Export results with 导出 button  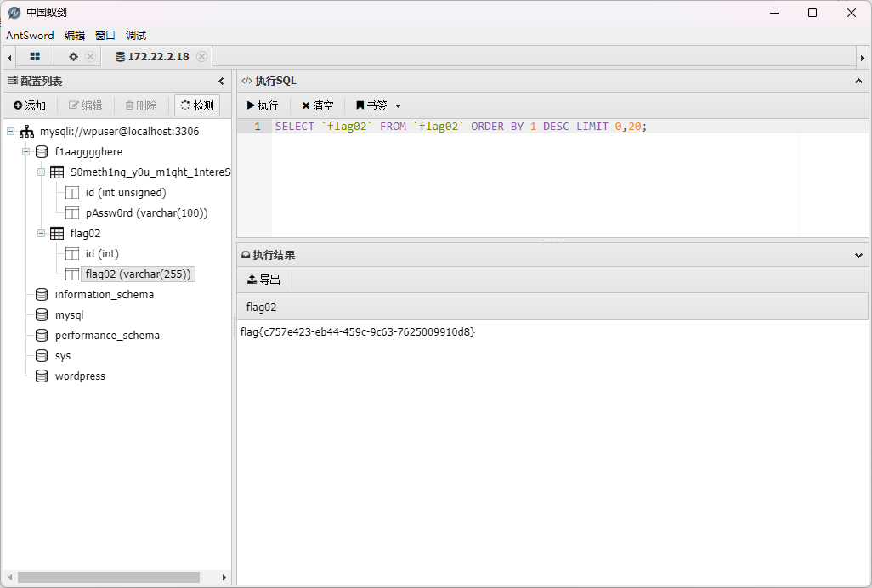point(263,280)
